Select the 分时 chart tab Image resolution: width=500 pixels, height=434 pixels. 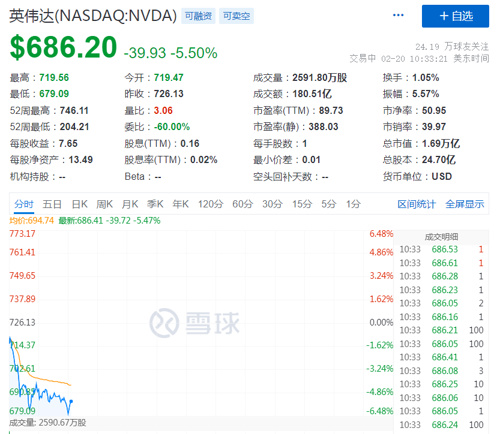[x=24, y=204]
